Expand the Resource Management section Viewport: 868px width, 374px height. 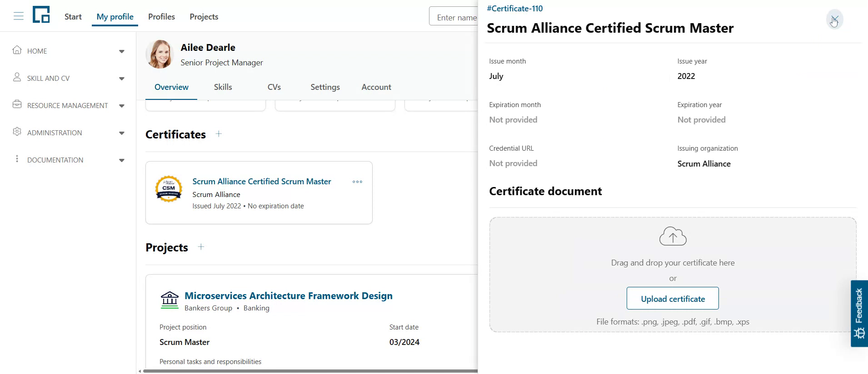coord(122,106)
